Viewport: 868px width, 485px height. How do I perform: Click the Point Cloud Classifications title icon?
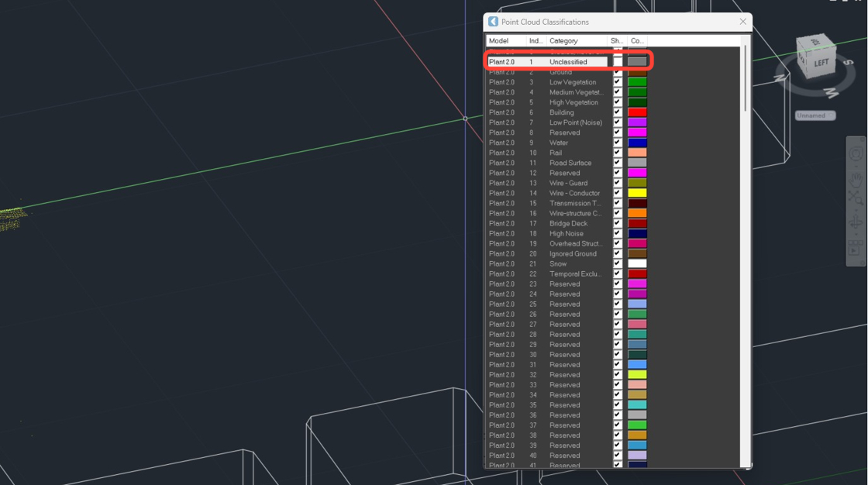(493, 22)
